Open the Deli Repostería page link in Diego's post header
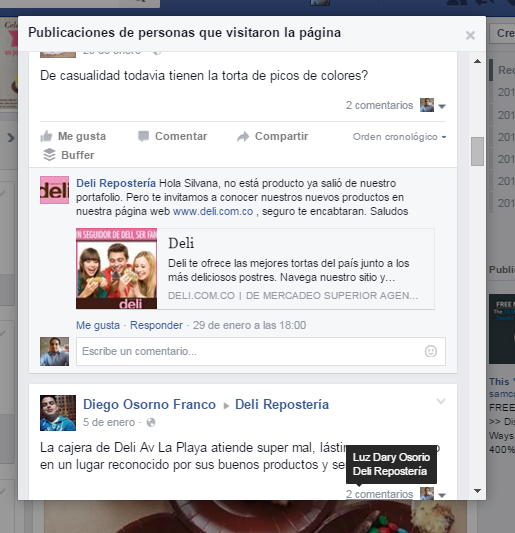Image resolution: width=515 pixels, height=533 pixels. pyautogui.click(x=282, y=405)
